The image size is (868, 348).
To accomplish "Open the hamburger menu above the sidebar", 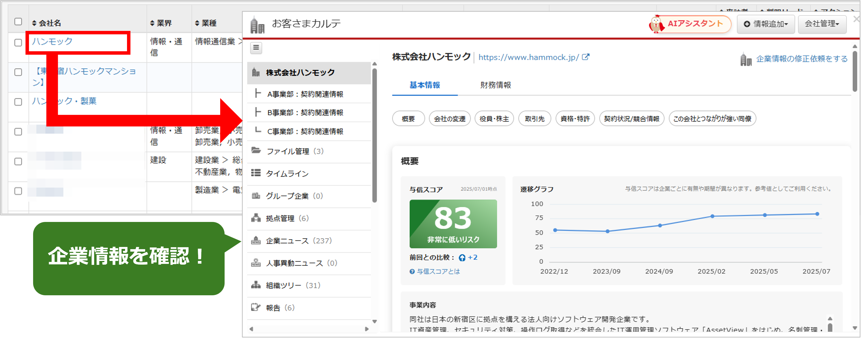I will coord(256,48).
